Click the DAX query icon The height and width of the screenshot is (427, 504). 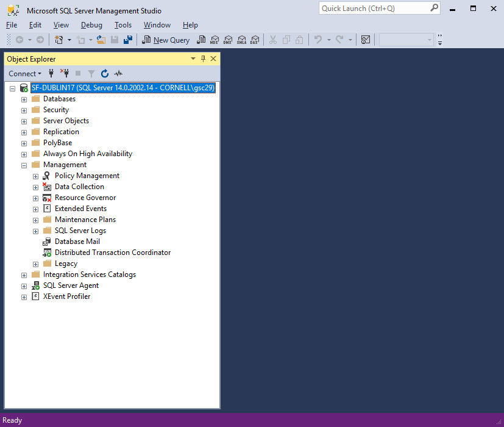pyautogui.click(x=255, y=40)
